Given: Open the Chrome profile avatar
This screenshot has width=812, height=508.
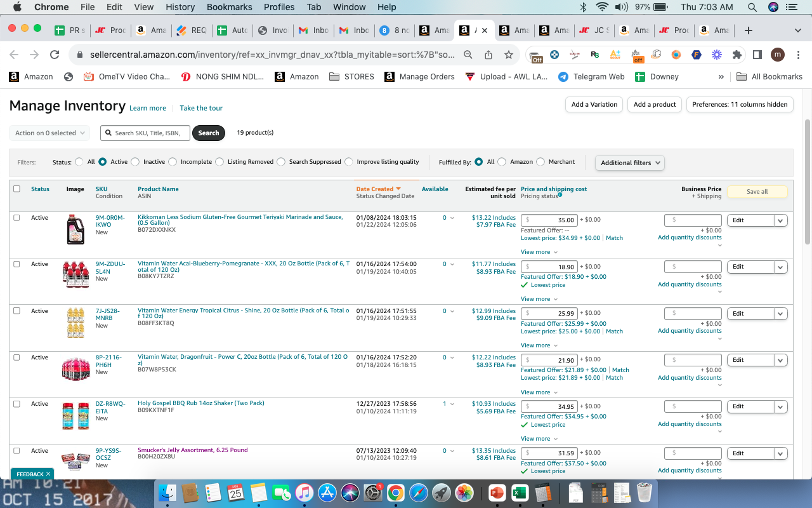Looking at the screenshot, I should click(x=777, y=55).
